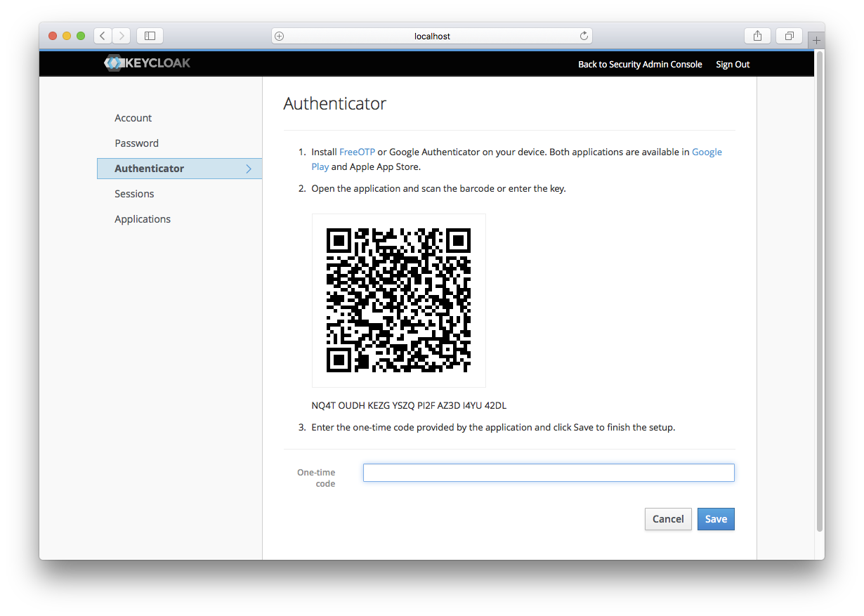
Task: Click the plus icon in the address bar
Action: click(x=280, y=36)
